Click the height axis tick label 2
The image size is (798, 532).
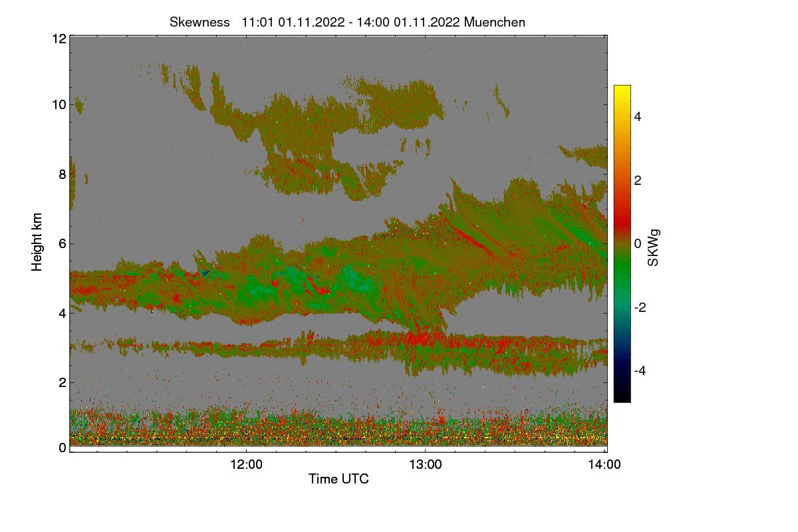coord(63,382)
